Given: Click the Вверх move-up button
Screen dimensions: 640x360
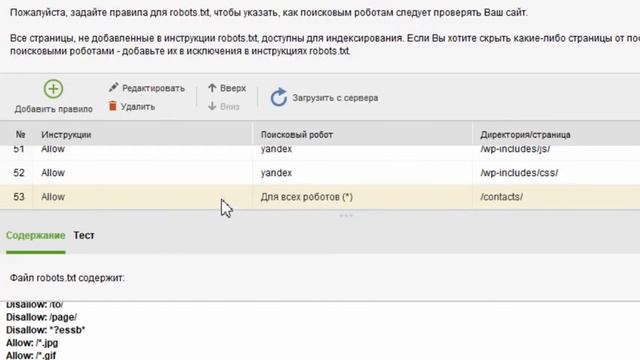Looking at the screenshot, I should (x=227, y=88).
